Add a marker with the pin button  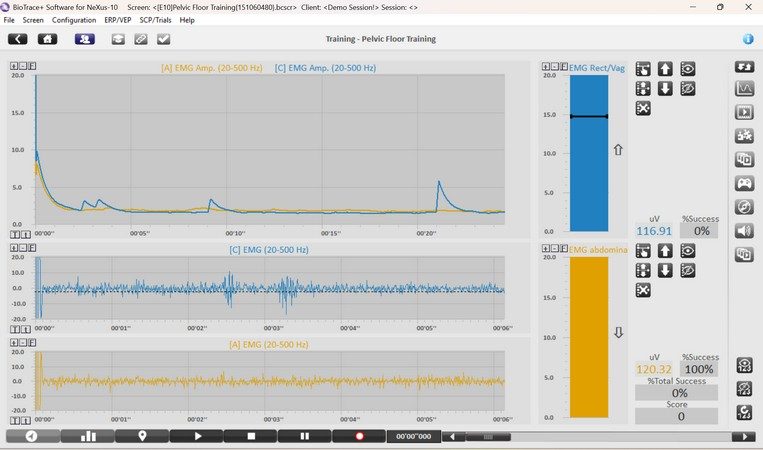(142, 436)
